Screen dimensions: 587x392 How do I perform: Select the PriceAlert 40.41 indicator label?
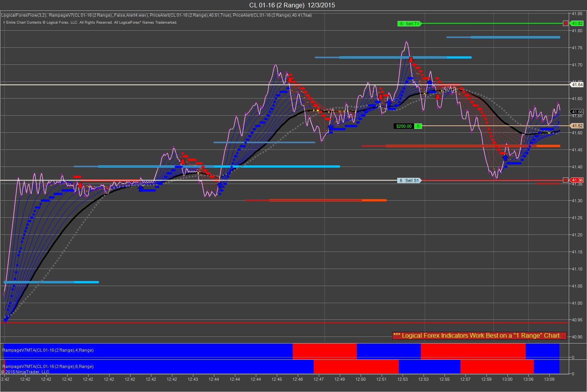pyautogui.click(x=273, y=16)
